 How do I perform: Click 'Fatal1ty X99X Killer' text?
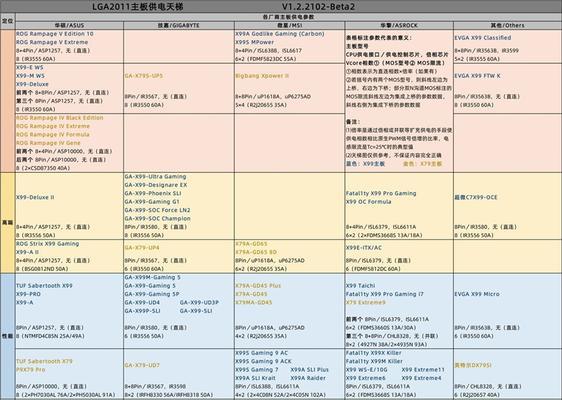pos(374,353)
